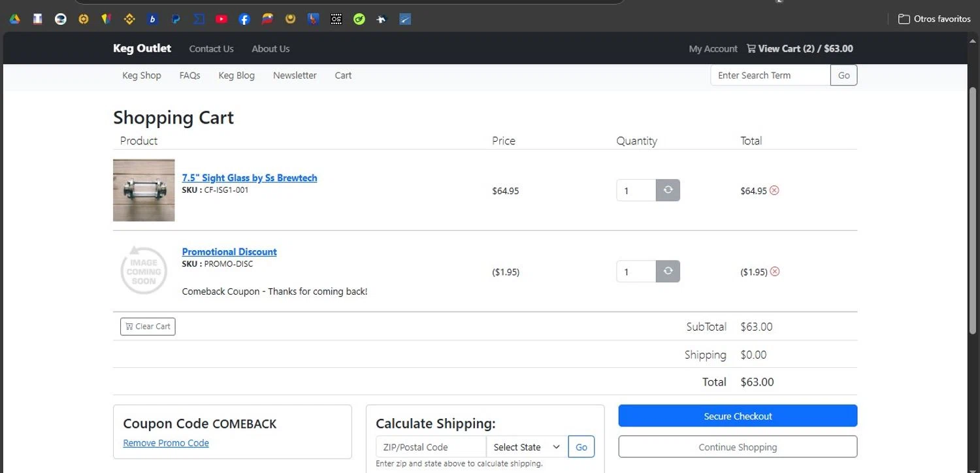Click the Continue Shopping button
This screenshot has width=980, height=473.
tap(738, 447)
